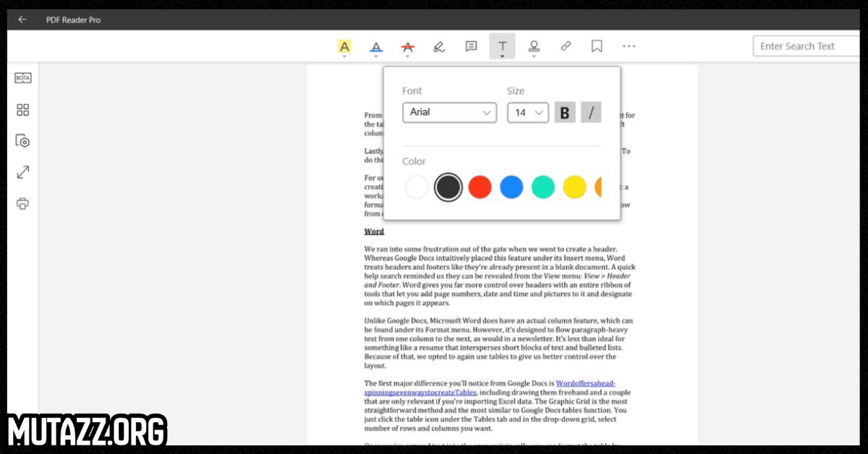Toggle italic text formatting
Viewport: 868px width, 454px height.
591,113
